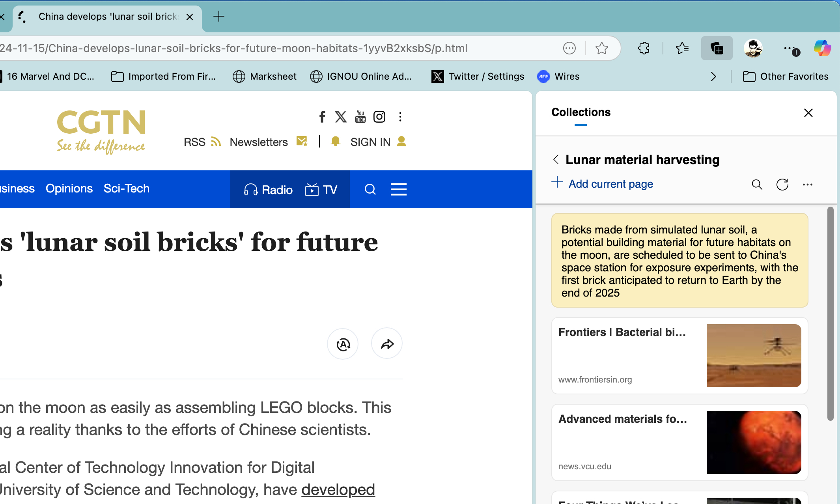The height and width of the screenshot is (504, 840).
Task: Click the YouTube icon in the site header
Action: (360, 116)
